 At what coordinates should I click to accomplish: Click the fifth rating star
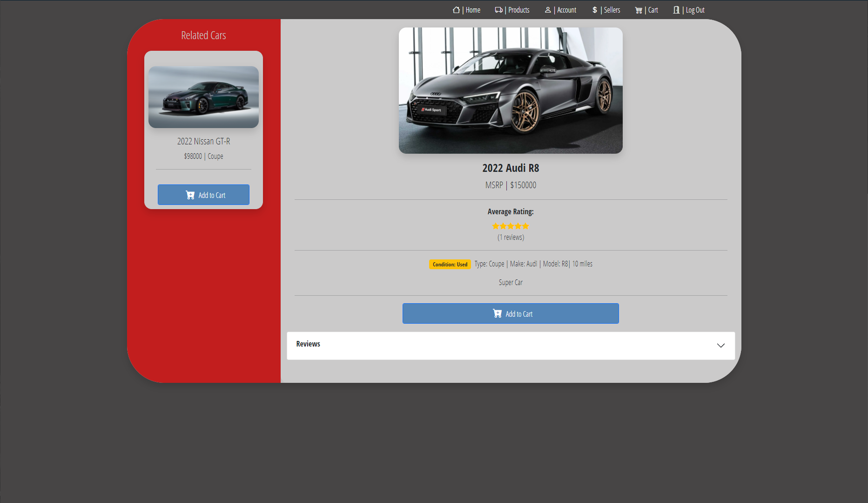tap(525, 226)
